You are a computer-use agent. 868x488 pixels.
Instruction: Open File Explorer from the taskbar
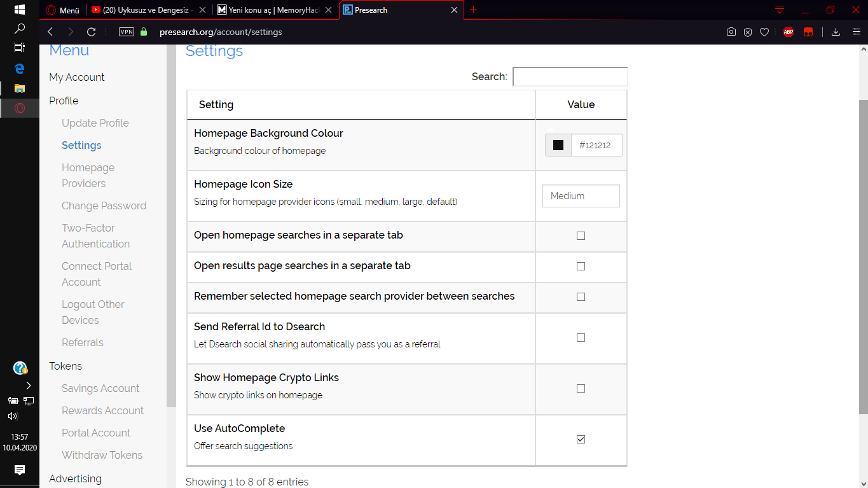20,88
